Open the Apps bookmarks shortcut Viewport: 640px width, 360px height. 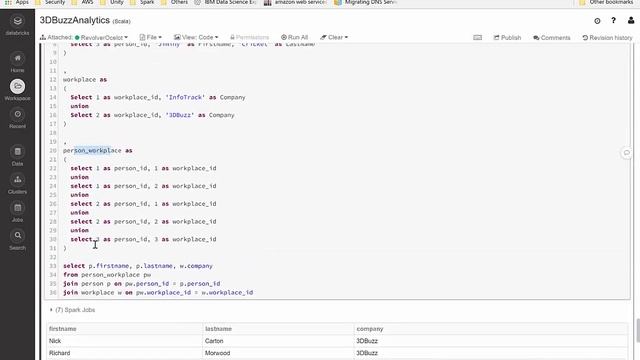[17, 2]
